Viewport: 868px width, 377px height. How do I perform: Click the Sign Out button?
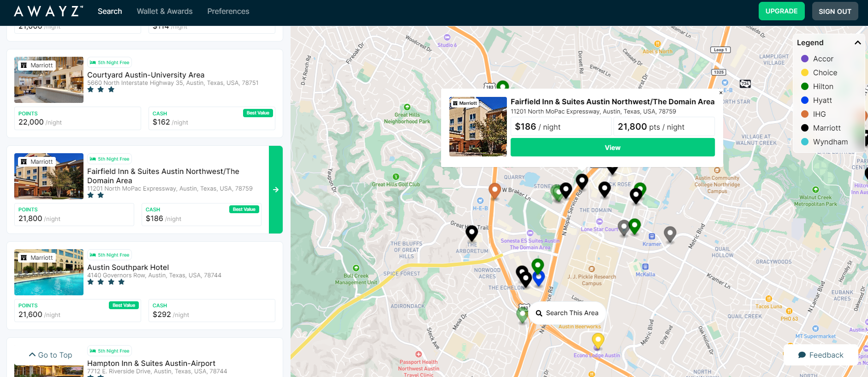pos(835,11)
